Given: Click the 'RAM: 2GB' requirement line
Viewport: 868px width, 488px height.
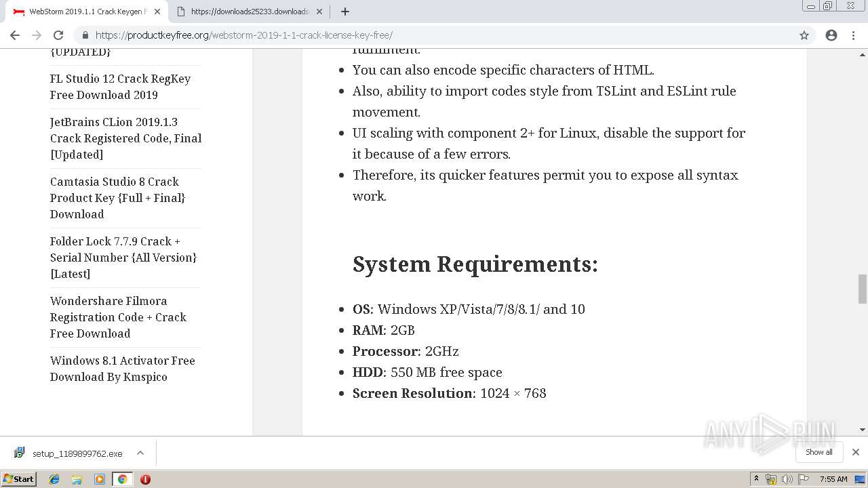Looking at the screenshot, I should click(x=384, y=330).
